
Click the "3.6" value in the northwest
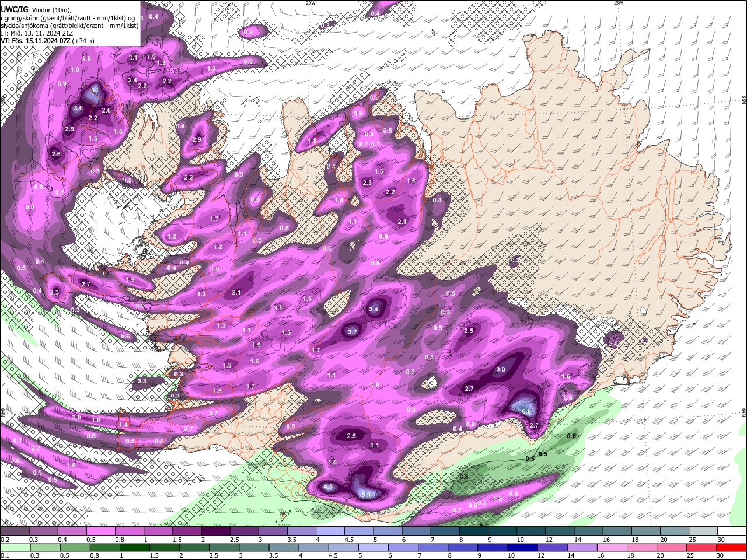78,108
